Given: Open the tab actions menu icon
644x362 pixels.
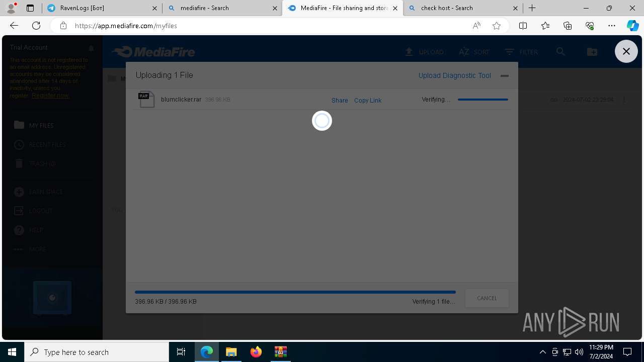Looking at the screenshot, I should click(x=30, y=8).
